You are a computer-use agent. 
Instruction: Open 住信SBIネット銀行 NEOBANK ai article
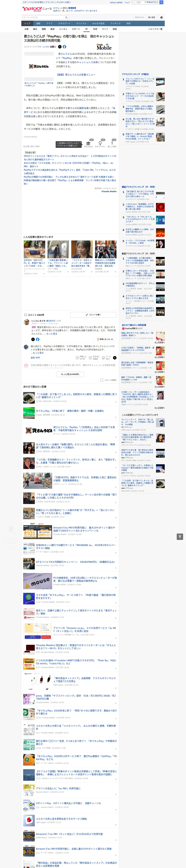[76, 547]
